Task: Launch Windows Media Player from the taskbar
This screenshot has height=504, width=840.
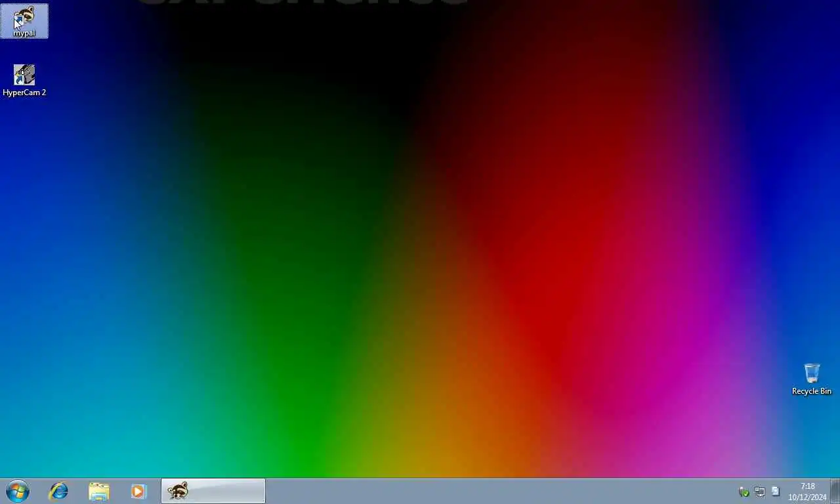Action: click(138, 491)
